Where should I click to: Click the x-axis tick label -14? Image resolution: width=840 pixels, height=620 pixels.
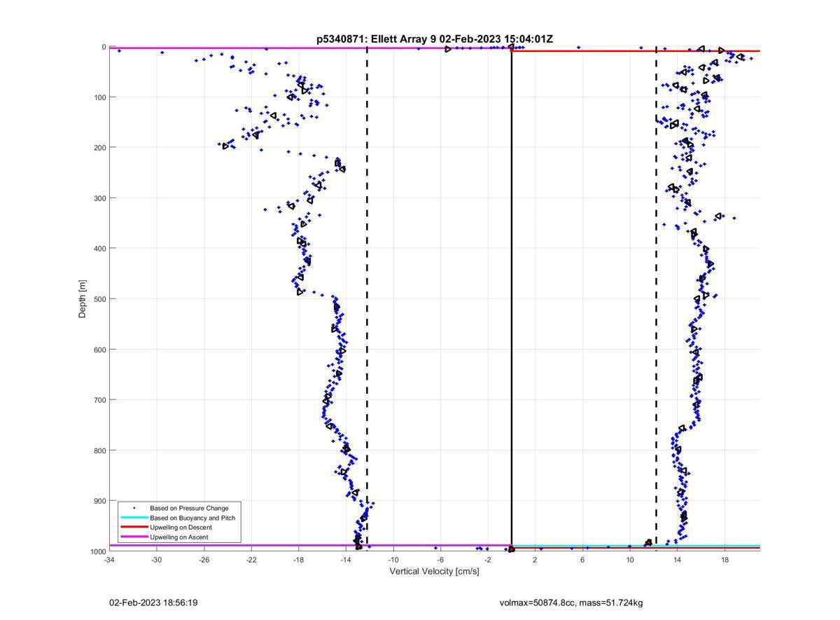point(346,560)
